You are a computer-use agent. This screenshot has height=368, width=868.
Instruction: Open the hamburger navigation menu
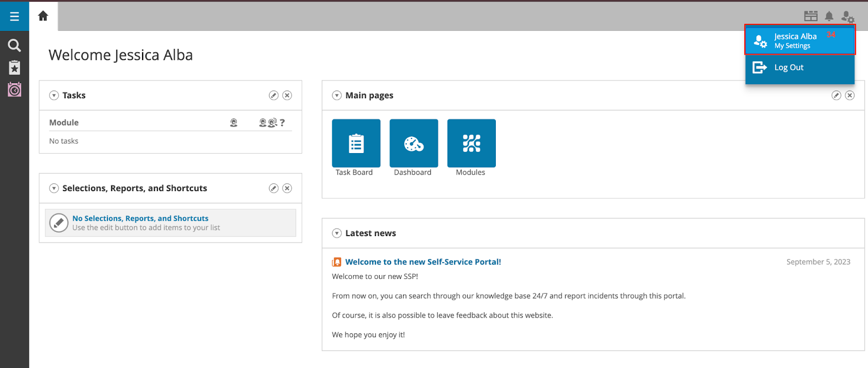point(15,16)
